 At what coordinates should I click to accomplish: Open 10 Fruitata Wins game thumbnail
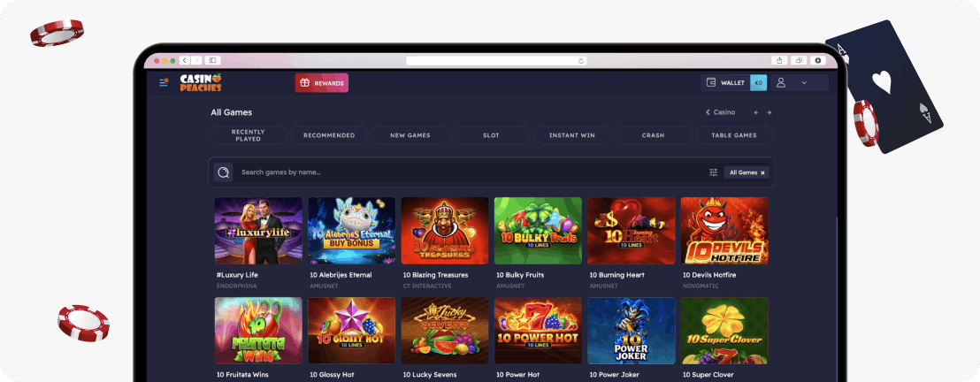point(258,331)
